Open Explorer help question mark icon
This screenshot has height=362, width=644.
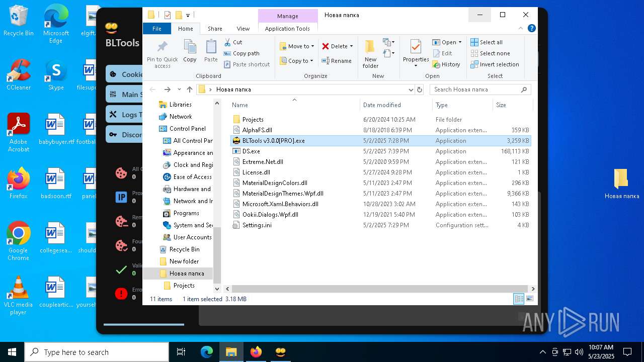532,29
